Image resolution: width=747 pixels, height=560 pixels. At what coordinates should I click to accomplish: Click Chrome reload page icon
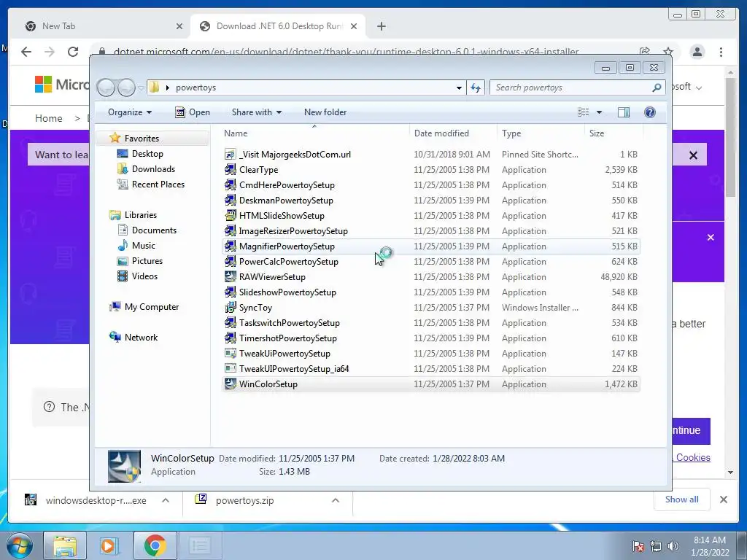(73, 52)
